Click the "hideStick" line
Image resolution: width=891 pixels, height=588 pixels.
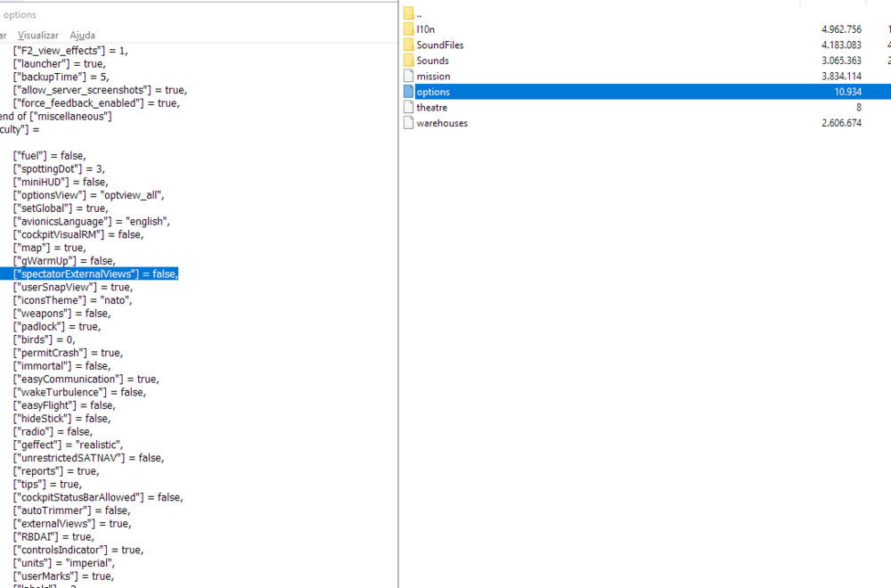62,418
